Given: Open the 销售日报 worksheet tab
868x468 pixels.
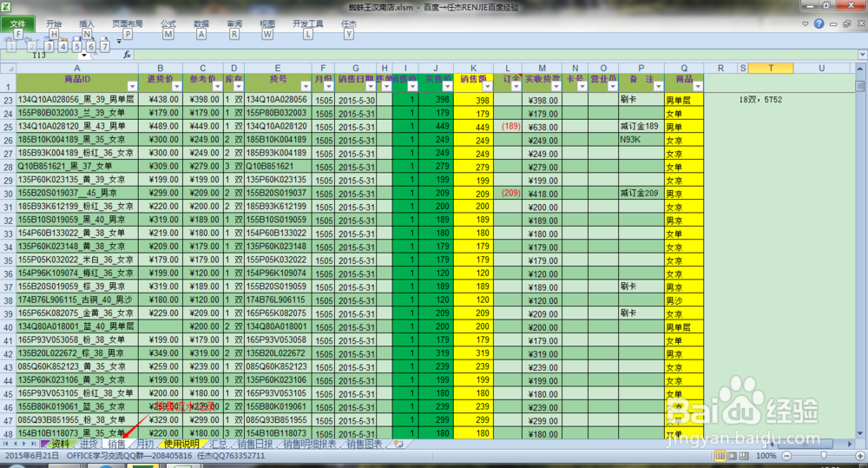Looking at the screenshot, I should pos(254,444).
